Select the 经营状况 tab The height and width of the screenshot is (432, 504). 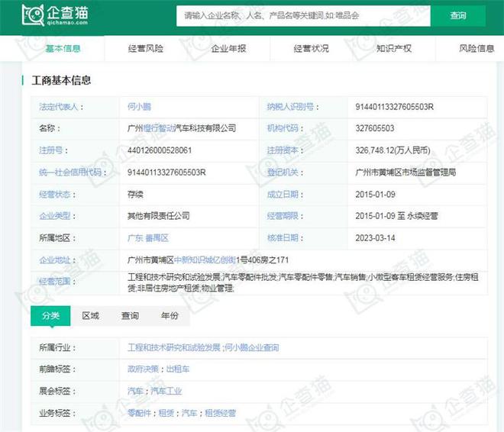(x=311, y=49)
